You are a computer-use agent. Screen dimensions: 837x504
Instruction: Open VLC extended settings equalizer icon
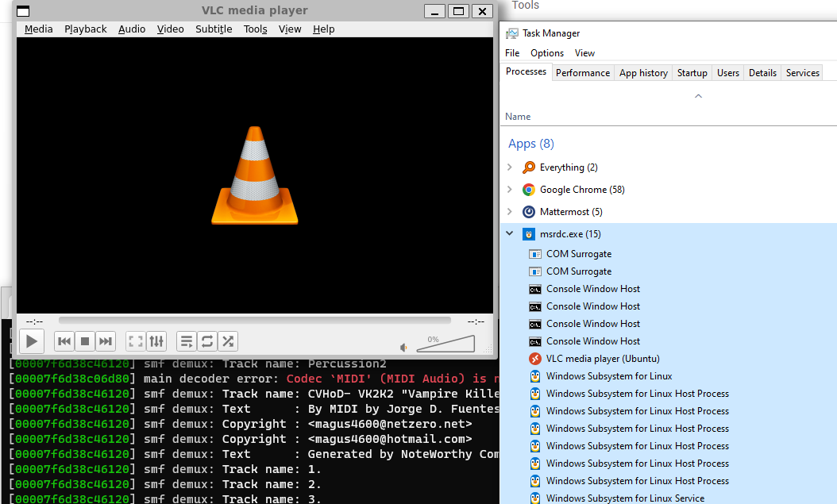(156, 341)
